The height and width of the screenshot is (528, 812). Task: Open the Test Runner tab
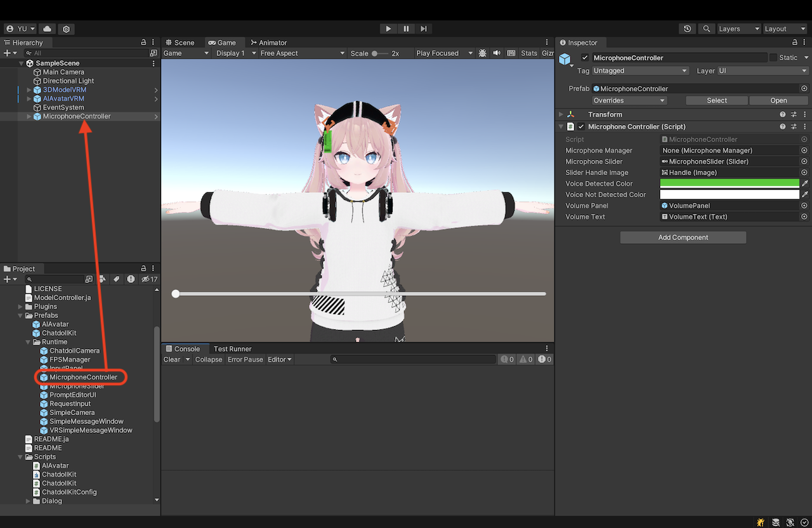(x=232, y=349)
